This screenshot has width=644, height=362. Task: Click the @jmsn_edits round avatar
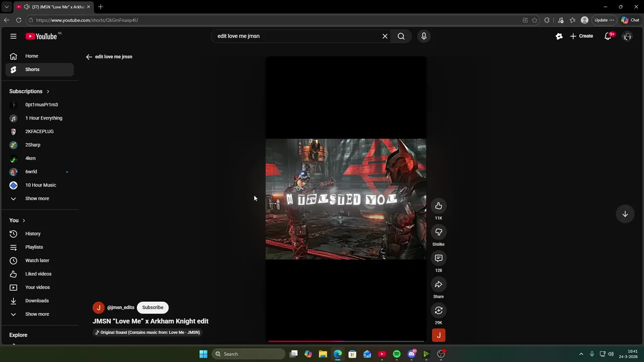(x=99, y=307)
